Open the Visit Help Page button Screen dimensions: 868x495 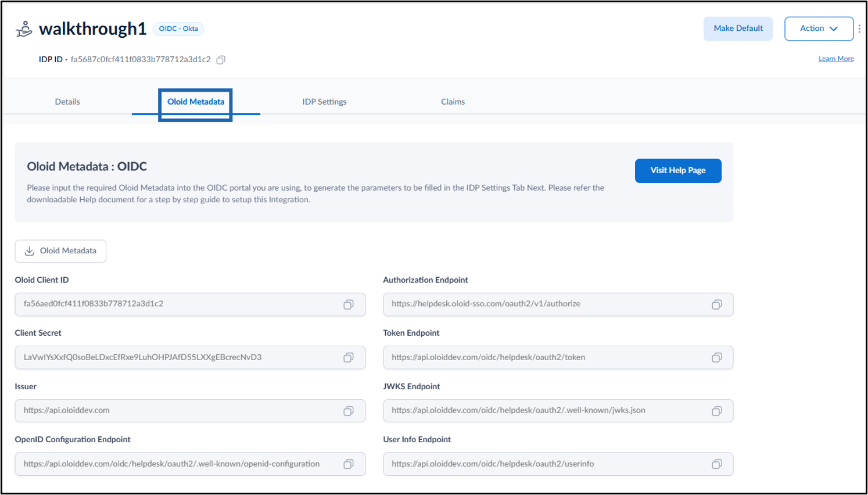[x=678, y=171]
